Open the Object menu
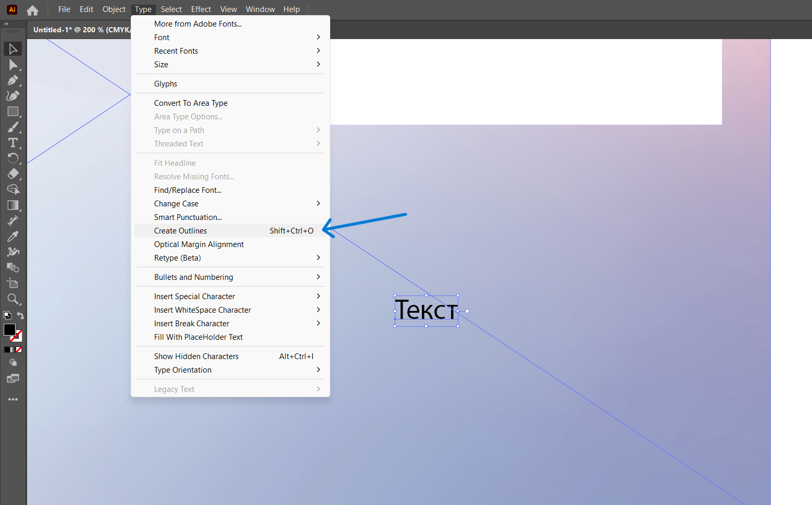812x505 pixels. [114, 9]
